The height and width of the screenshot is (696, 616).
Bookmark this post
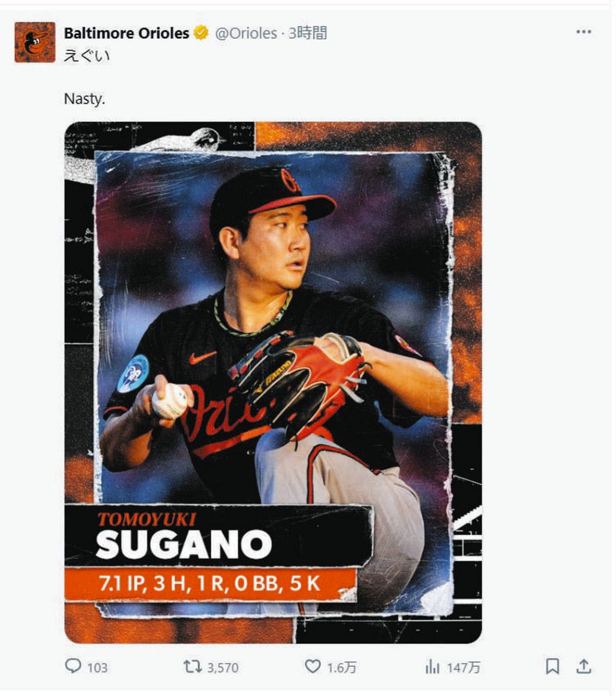point(553,666)
